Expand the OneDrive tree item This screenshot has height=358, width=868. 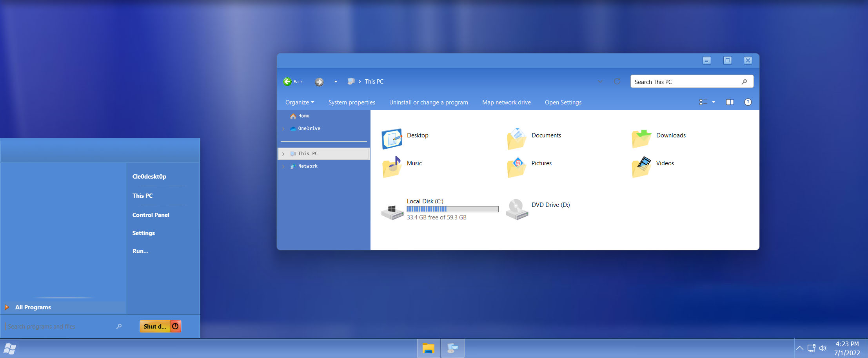click(x=283, y=128)
